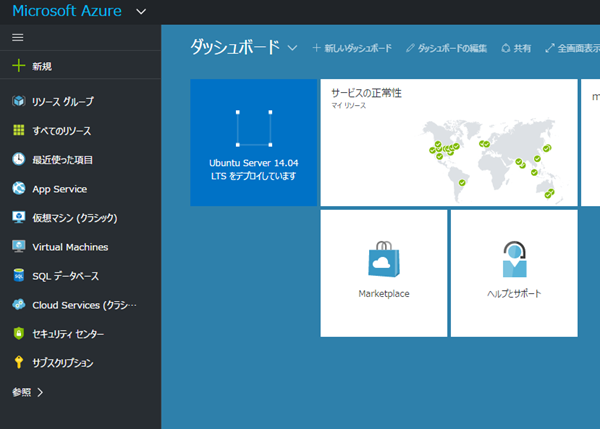Click 新しいダッシュボード button

352,48
